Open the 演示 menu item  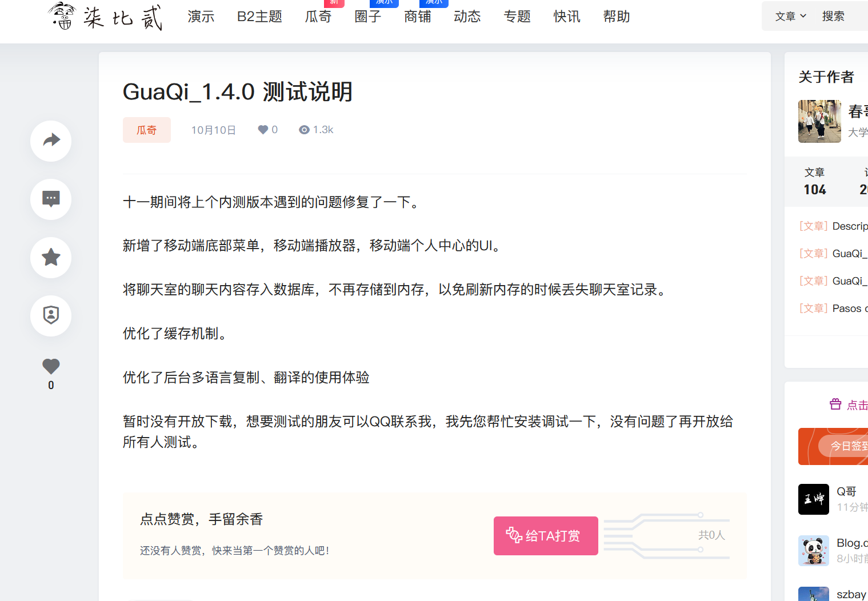click(201, 17)
